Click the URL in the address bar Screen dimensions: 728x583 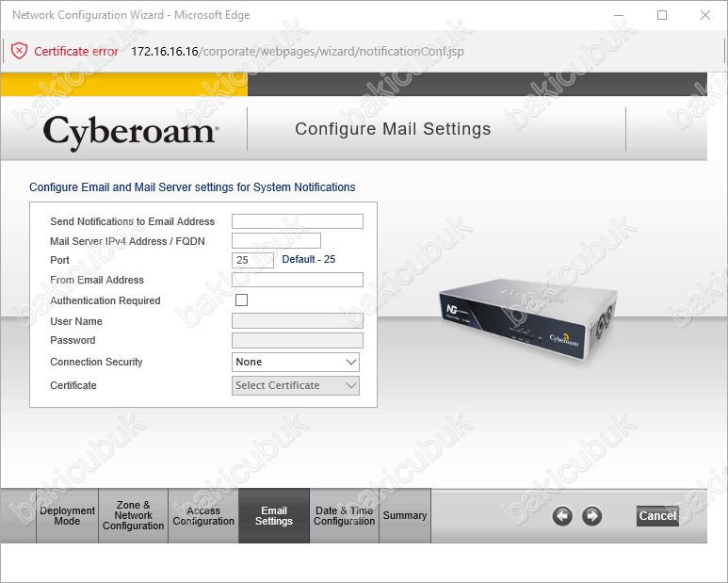tap(298, 51)
